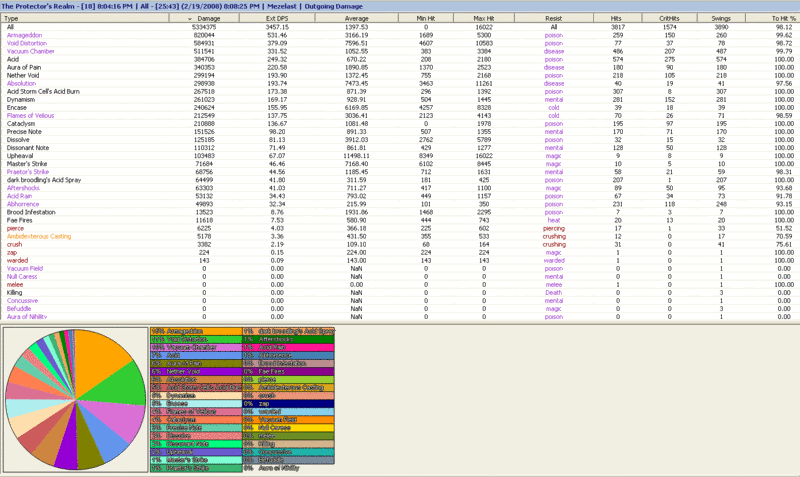Image resolution: width=800 pixels, height=477 pixels.
Task: Sort by the Resist column header
Action: point(554,18)
